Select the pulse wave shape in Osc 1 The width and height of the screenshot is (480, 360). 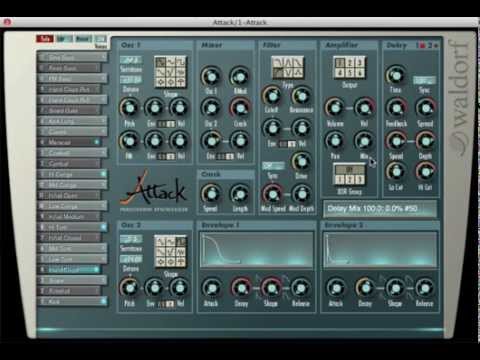[x=181, y=62]
